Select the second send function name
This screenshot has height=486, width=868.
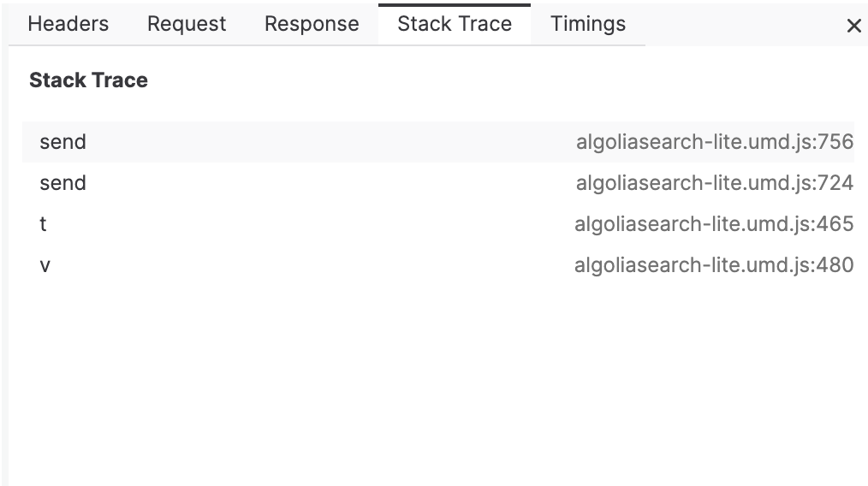click(63, 183)
